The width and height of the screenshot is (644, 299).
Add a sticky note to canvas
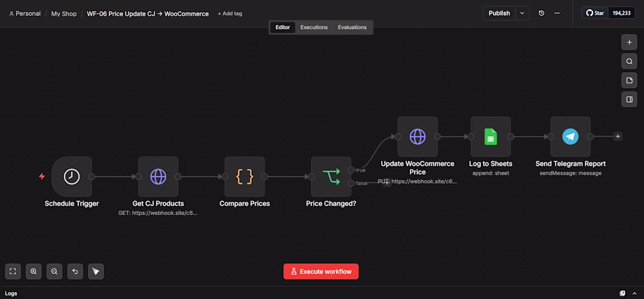point(629,80)
